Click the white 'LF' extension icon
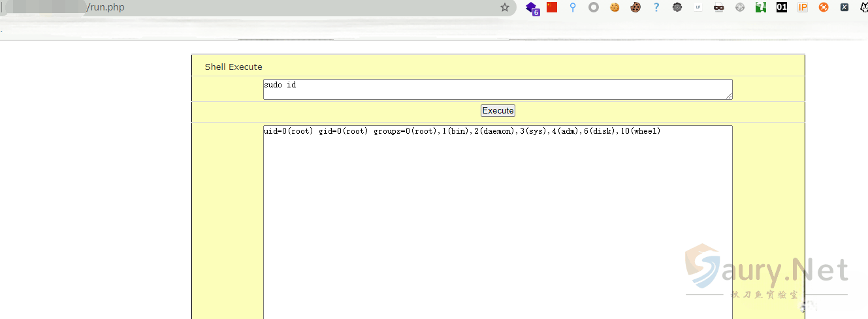Image resolution: width=868 pixels, height=319 pixels. pyautogui.click(x=698, y=8)
